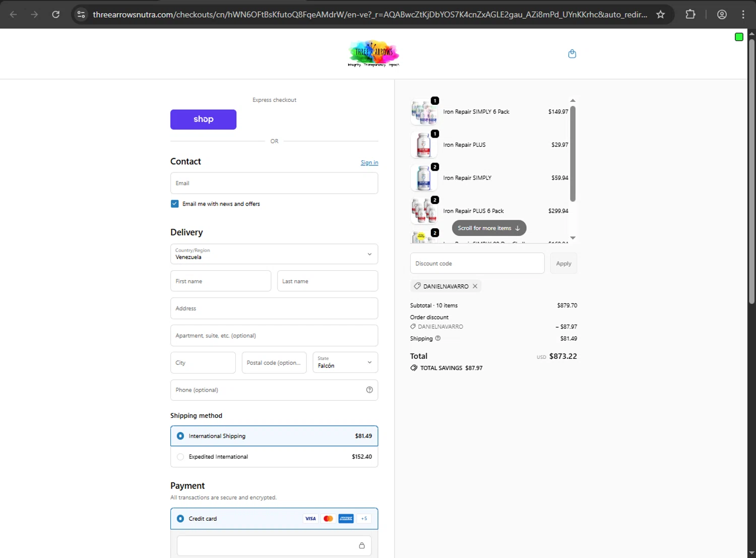The width and height of the screenshot is (756, 558).
Task: Uncheck Email me with news and offers
Action: [174, 204]
